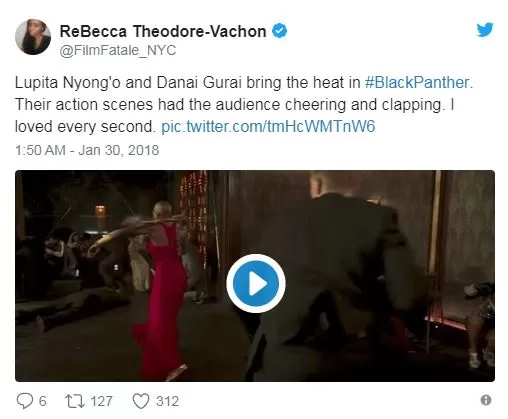Click the tweet text about action scenes
Screen dimensions: 508x419
pyautogui.click(x=235, y=105)
